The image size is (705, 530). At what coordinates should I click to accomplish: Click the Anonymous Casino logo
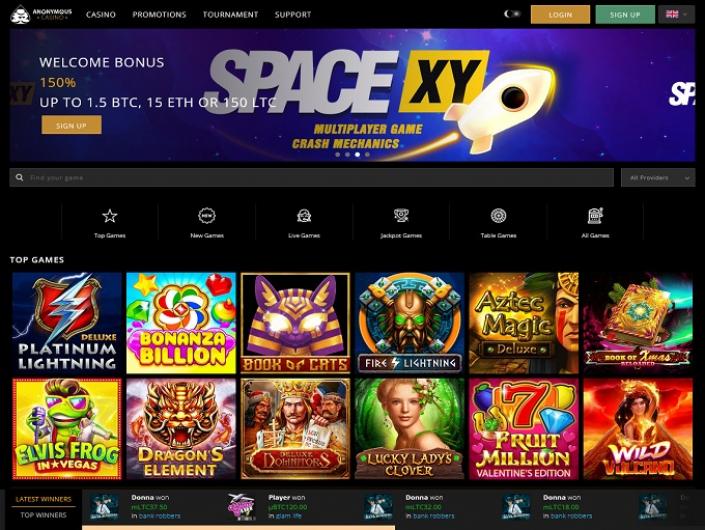coord(41,14)
